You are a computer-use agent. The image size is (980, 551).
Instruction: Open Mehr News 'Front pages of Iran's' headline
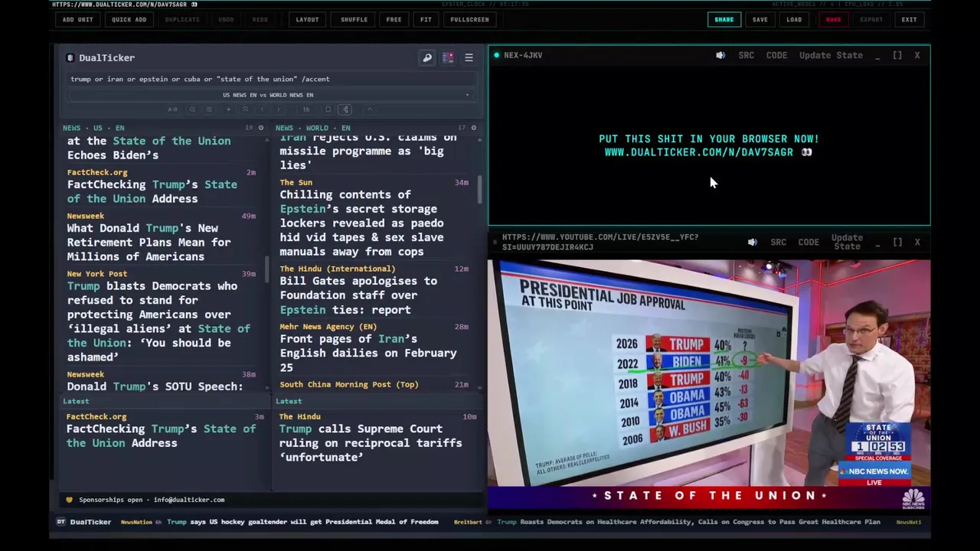click(367, 353)
